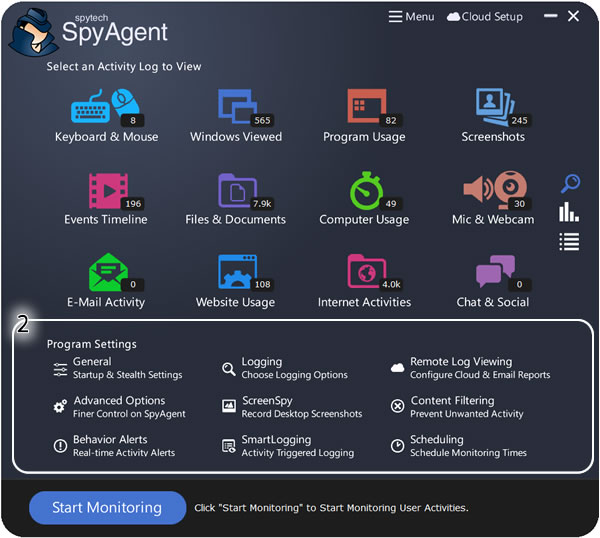The image size is (600, 538).
Task: Open the Menu hamburger button
Action: point(411,16)
